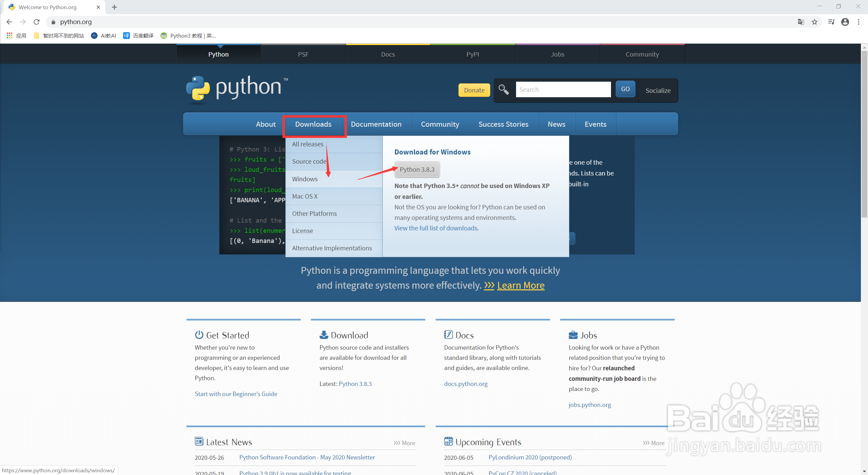Open the Downloads navigation menu
868x475 pixels.
[313, 124]
